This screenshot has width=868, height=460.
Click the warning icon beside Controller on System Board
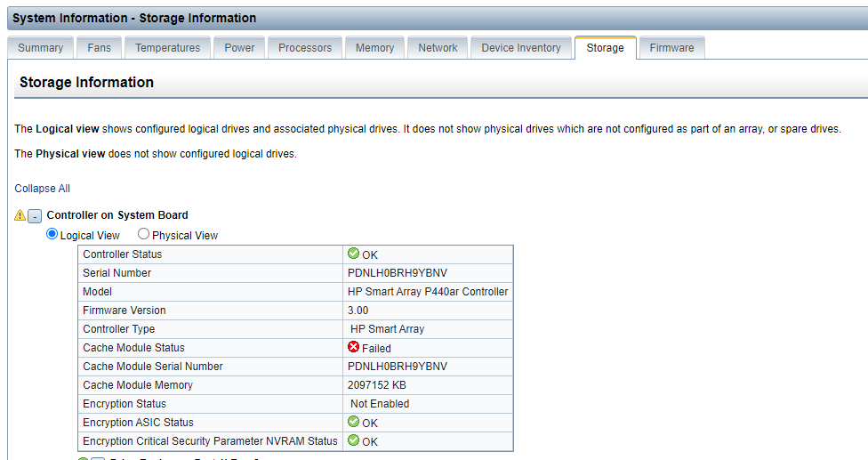pyautogui.click(x=20, y=215)
